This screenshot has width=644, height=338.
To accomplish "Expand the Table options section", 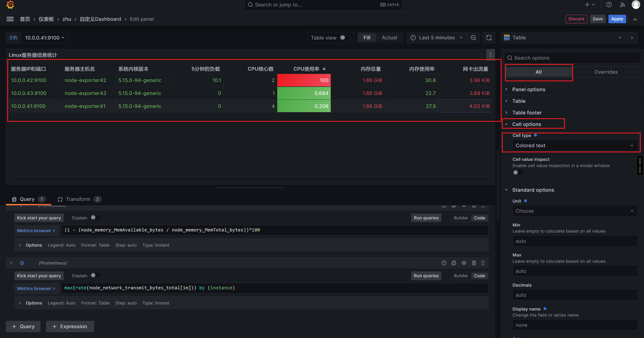I will [x=519, y=101].
